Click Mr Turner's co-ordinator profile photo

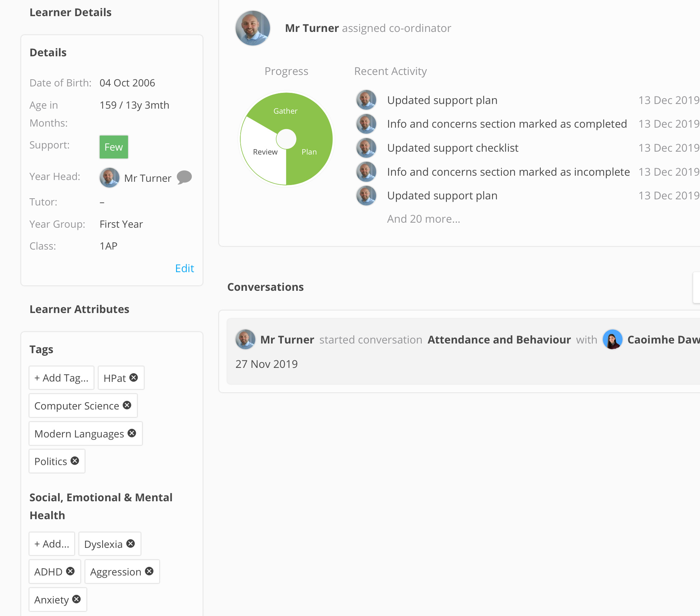click(x=253, y=28)
